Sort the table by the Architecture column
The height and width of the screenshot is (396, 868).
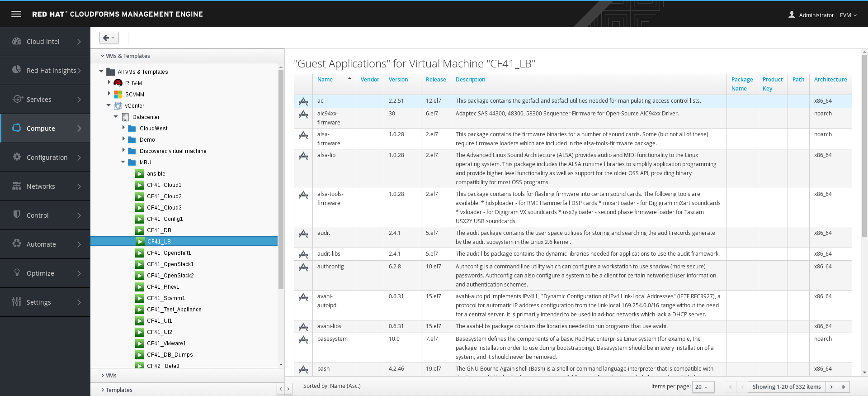830,80
